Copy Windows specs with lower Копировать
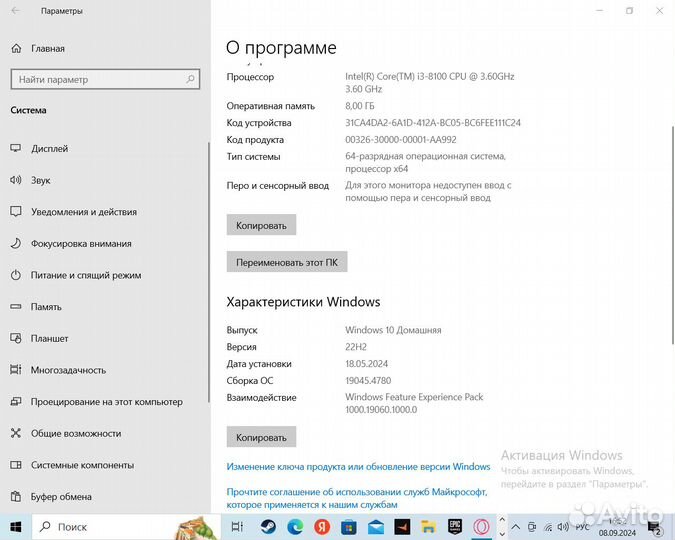 point(261,437)
